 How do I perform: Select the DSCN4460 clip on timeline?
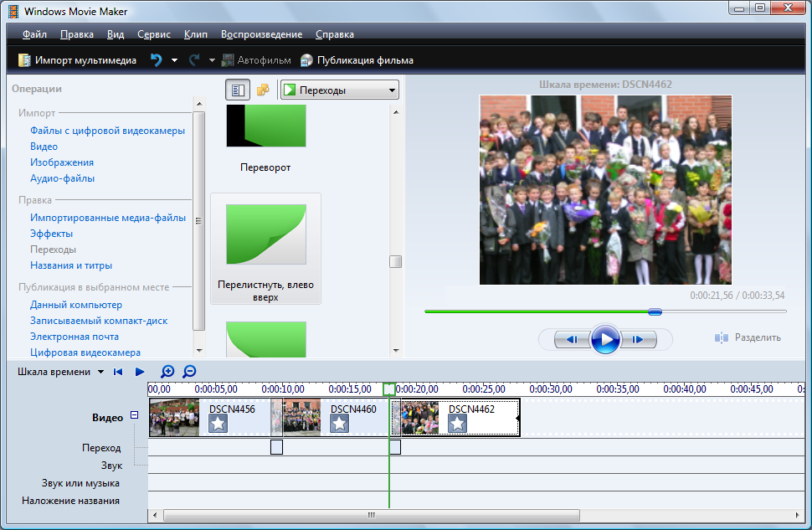337,417
